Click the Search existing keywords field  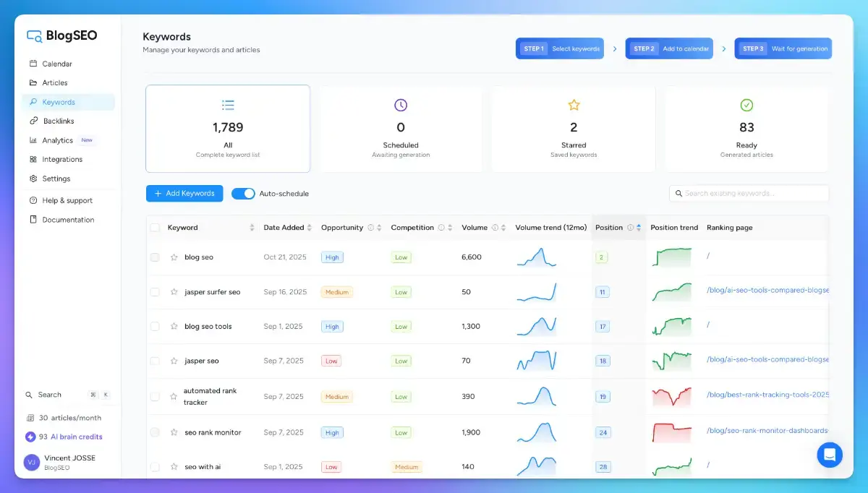(x=749, y=194)
